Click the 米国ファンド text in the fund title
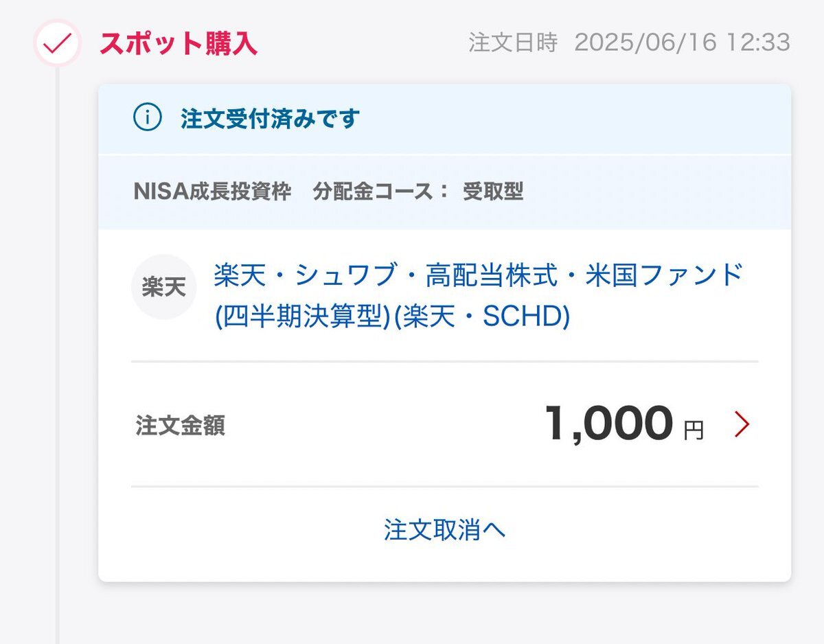This screenshot has height=644, width=824. click(665, 275)
